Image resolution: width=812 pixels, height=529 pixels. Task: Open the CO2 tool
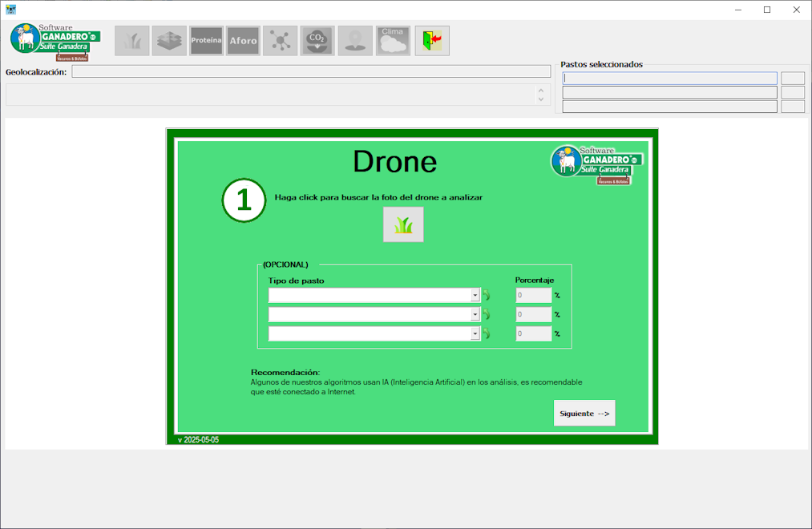(317, 41)
